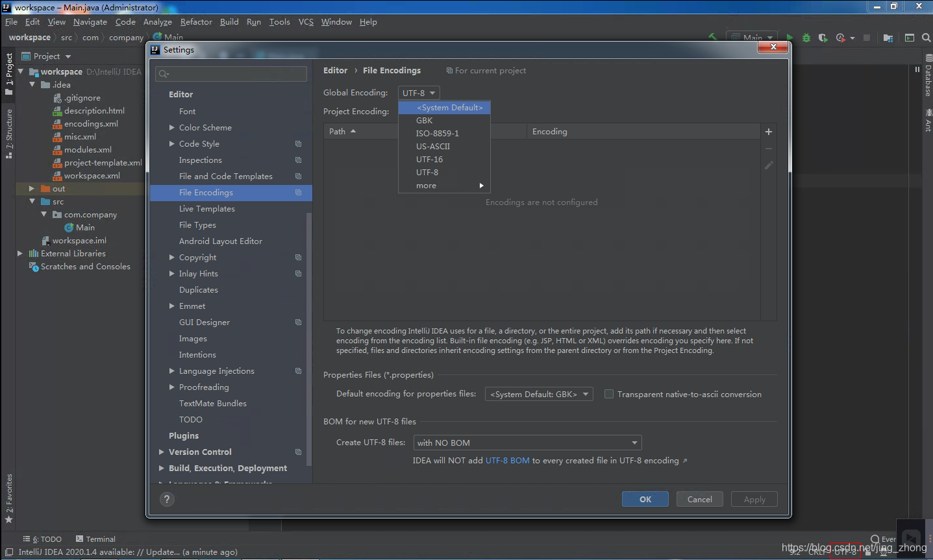Add an encoding path with the plus icon
The image size is (933, 560).
tap(769, 132)
